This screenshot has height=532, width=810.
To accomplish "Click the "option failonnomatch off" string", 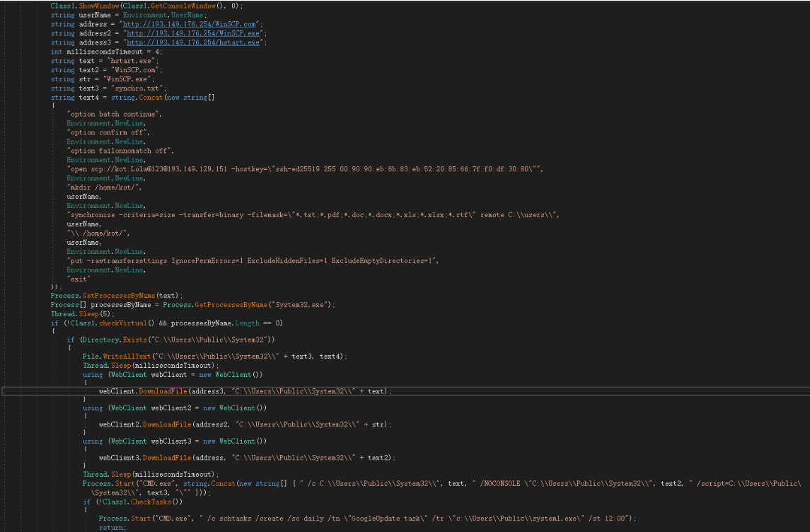I will tap(120, 151).
